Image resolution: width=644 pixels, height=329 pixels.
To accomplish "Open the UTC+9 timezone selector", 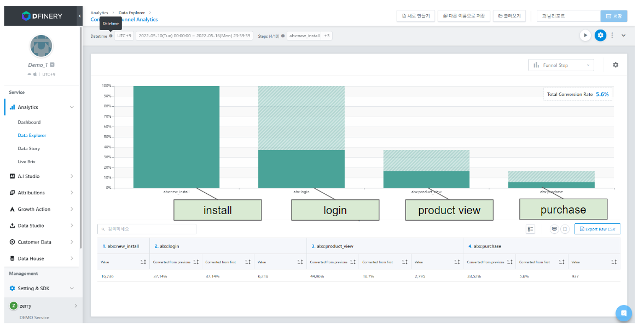I will coord(124,36).
